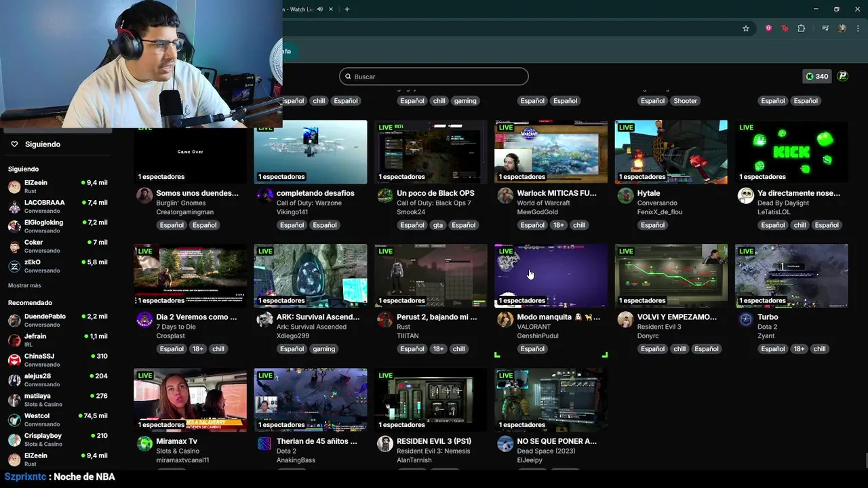This screenshot has width=868, height=488.
Task: Open FenixX_de_flou's channel avatar
Action: coord(625,196)
